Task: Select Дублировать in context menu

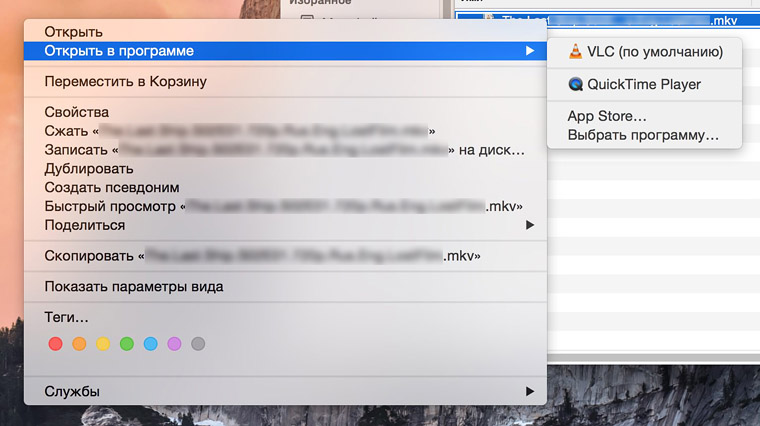Action: (285, 169)
